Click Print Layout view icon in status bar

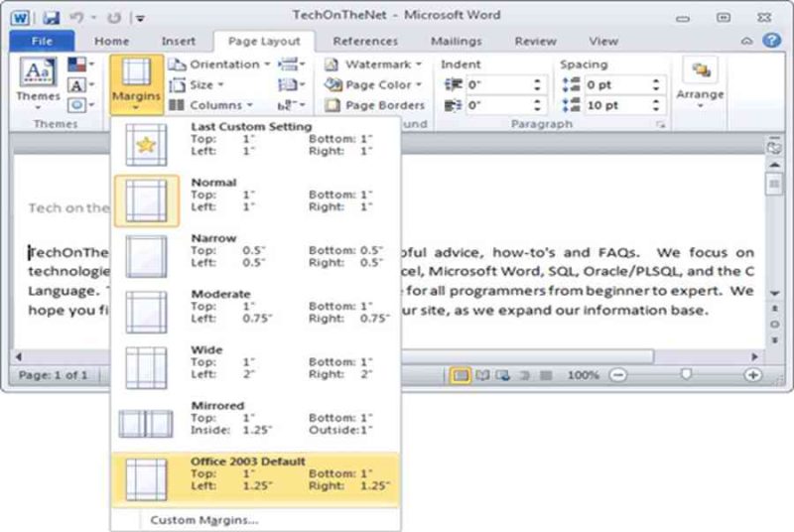461,375
